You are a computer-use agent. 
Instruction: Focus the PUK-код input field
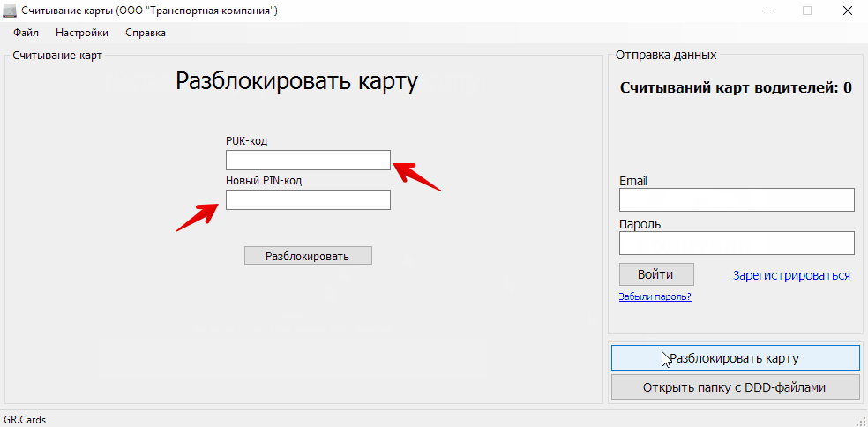[x=308, y=160]
